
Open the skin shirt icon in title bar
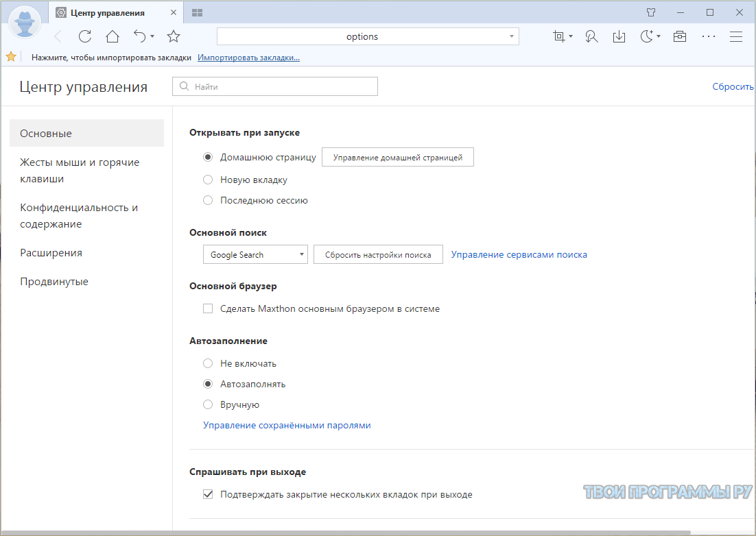pos(651,12)
